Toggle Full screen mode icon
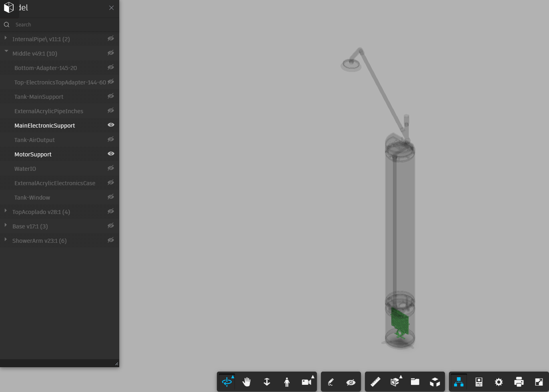549x392 pixels. (x=539, y=382)
